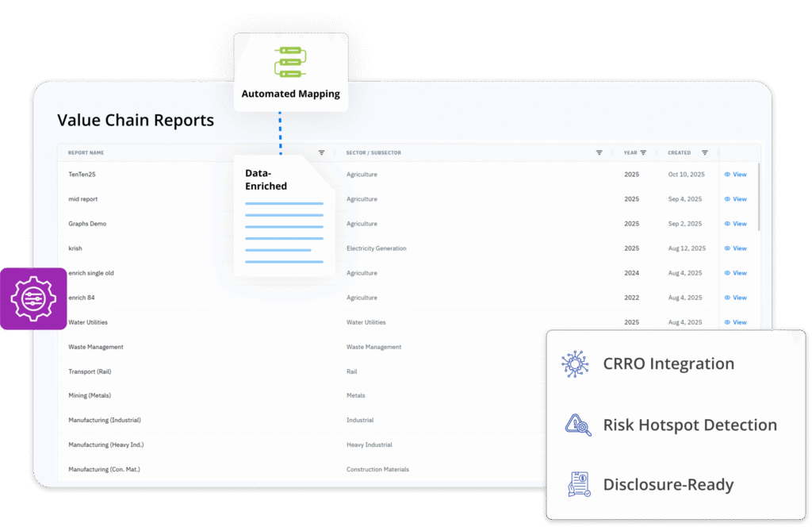Open the Year column filter
Viewport: 812px width, 527px height.
(x=643, y=152)
